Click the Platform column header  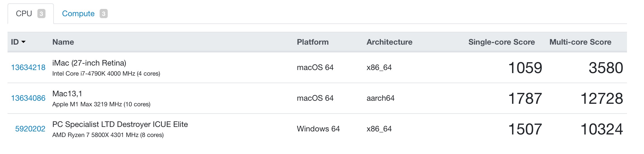pos(313,42)
